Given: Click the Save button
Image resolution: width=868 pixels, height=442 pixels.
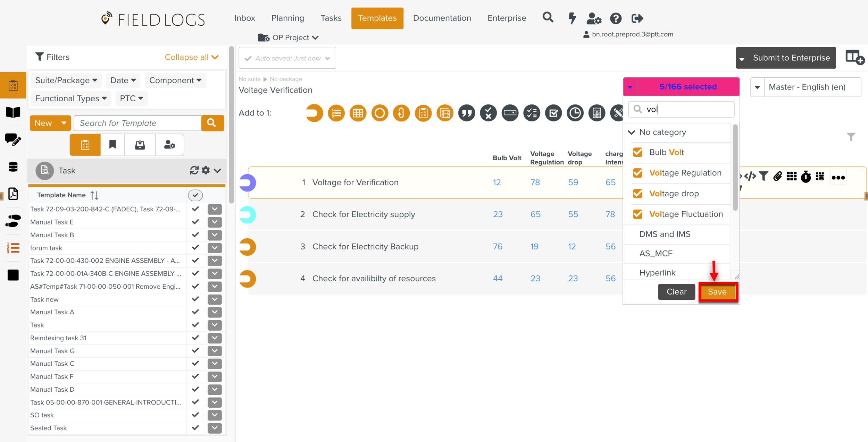Looking at the screenshot, I should (x=717, y=292).
